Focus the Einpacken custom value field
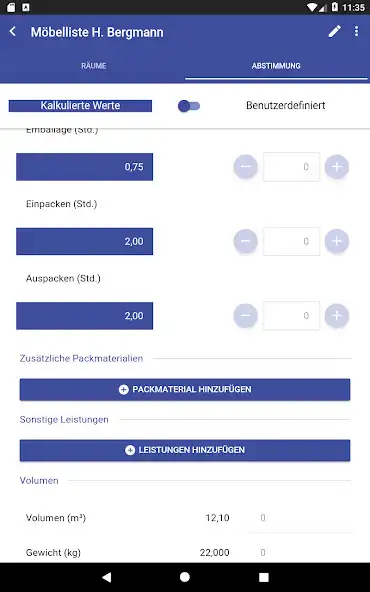The width and height of the screenshot is (370, 592). point(291,241)
